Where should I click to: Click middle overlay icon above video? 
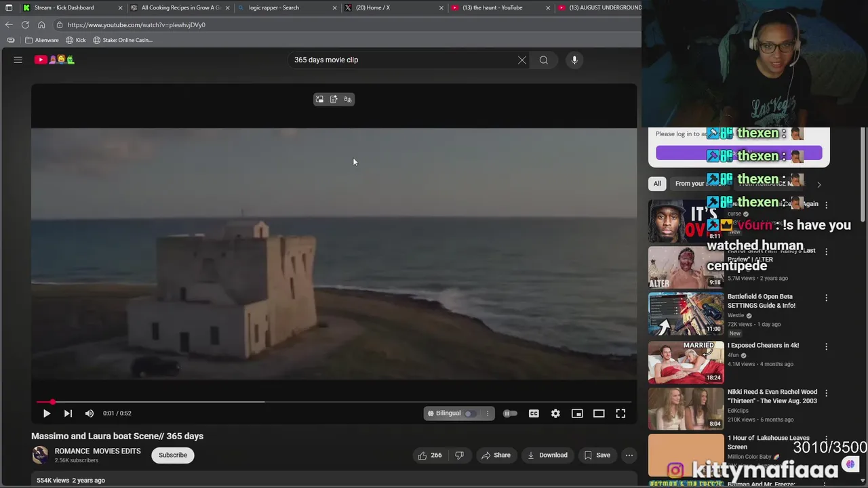334,100
